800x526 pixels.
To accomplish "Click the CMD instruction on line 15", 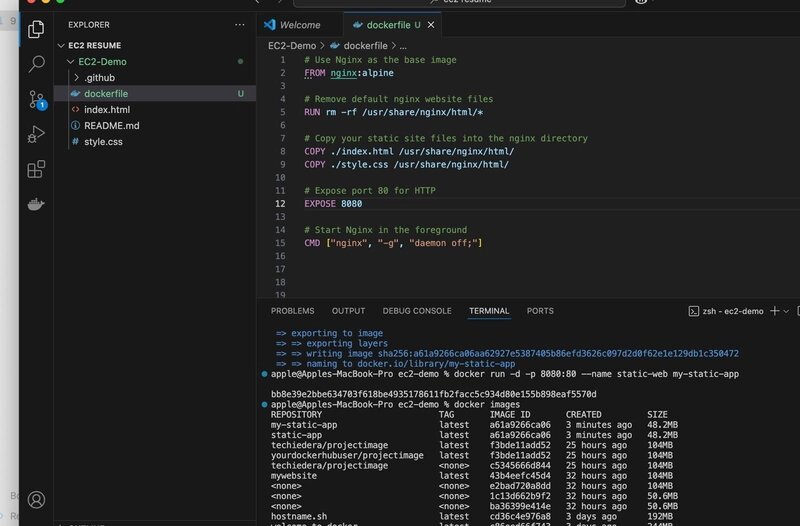I will pyautogui.click(x=312, y=243).
